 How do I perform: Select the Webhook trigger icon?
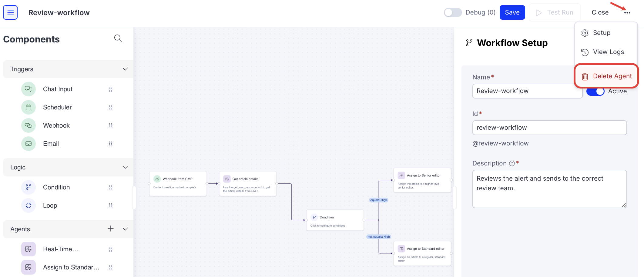tap(29, 125)
